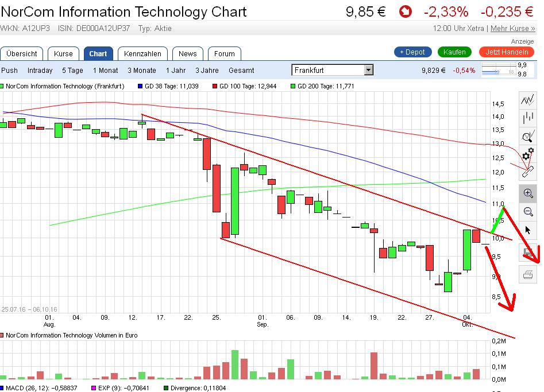Select the 1 Jahr time range
This screenshot has width=544, height=392.
[176, 71]
